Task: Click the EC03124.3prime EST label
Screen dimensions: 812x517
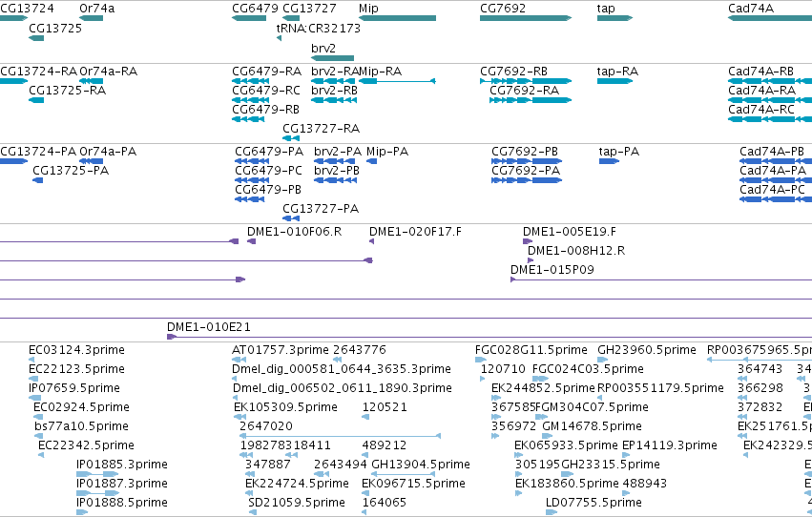Action: (x=76, y=350)
